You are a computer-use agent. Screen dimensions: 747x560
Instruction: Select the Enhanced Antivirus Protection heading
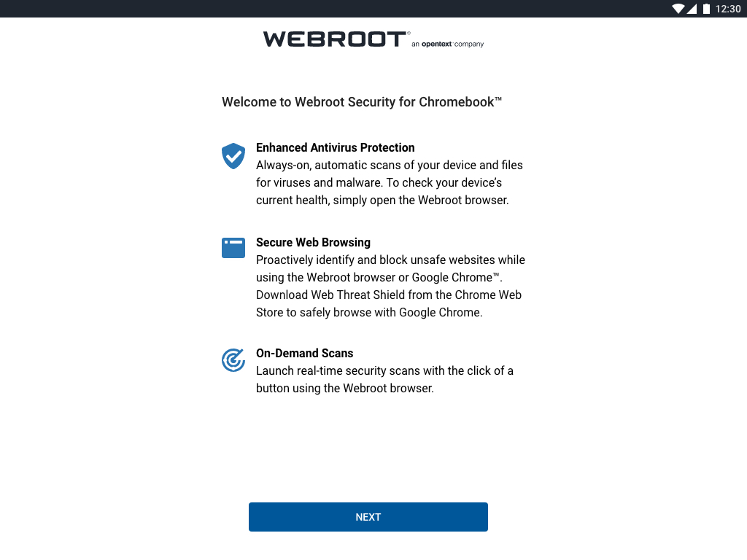[335, 147]
